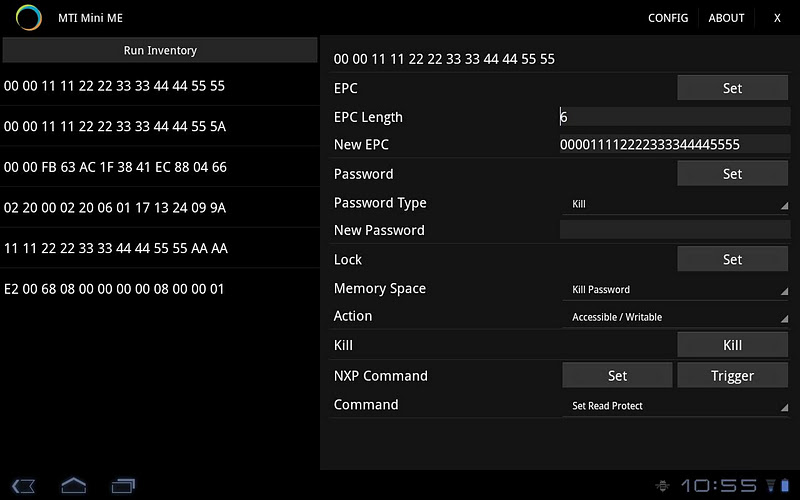Expand the Password Type dropdown showing Kill
800x500 pixels.
(x=675, y=204)
